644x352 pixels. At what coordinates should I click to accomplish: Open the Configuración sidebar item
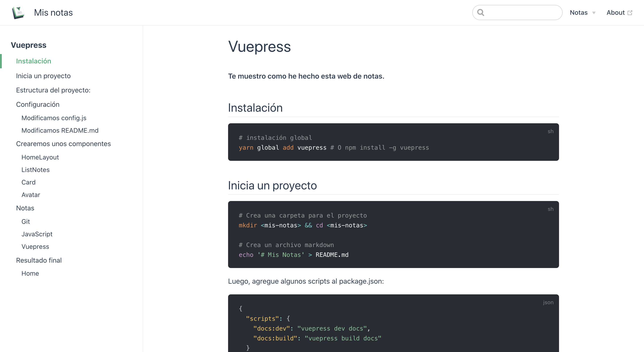[x=38, y=104]
